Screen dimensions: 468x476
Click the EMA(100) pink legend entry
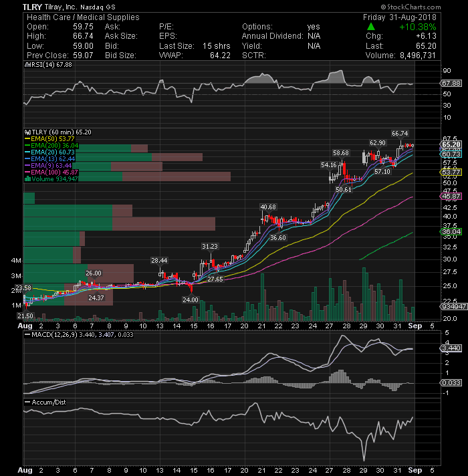point(51,172)
